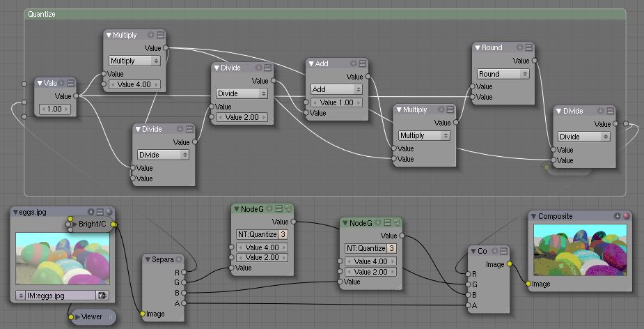Click the plus icon on the Add node
Image resolution: width=644 pixels, height=329 pixels.
(x=353, y=63)
